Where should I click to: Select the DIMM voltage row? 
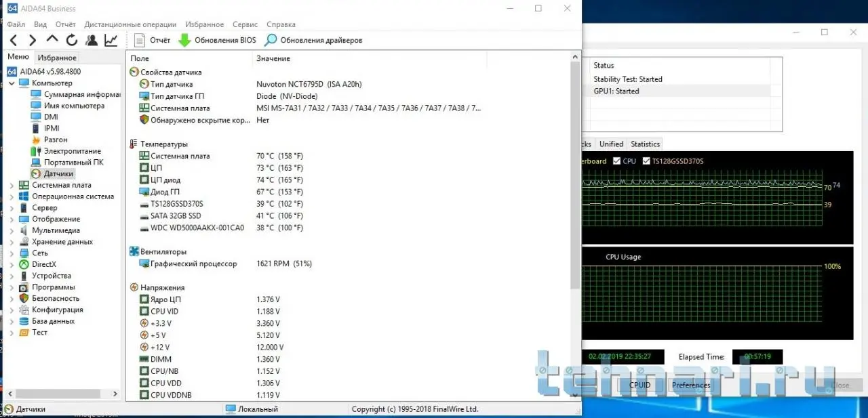pos(348,359)
